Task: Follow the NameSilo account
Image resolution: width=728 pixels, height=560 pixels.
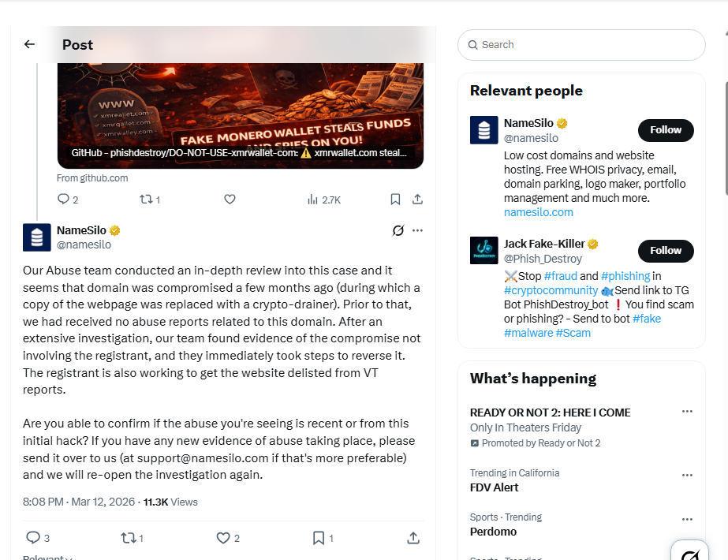Action: [x=666, y=130]
